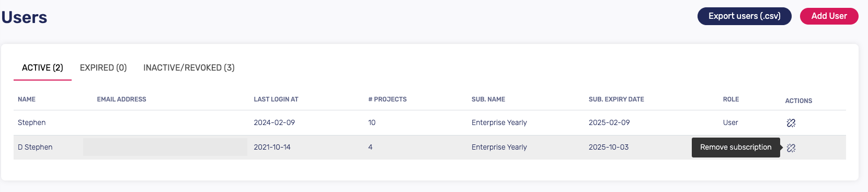The width and height of the screenshot is (868, 192).
Task: Select the D Stephen name cell
Action: (x=35, y=148)
